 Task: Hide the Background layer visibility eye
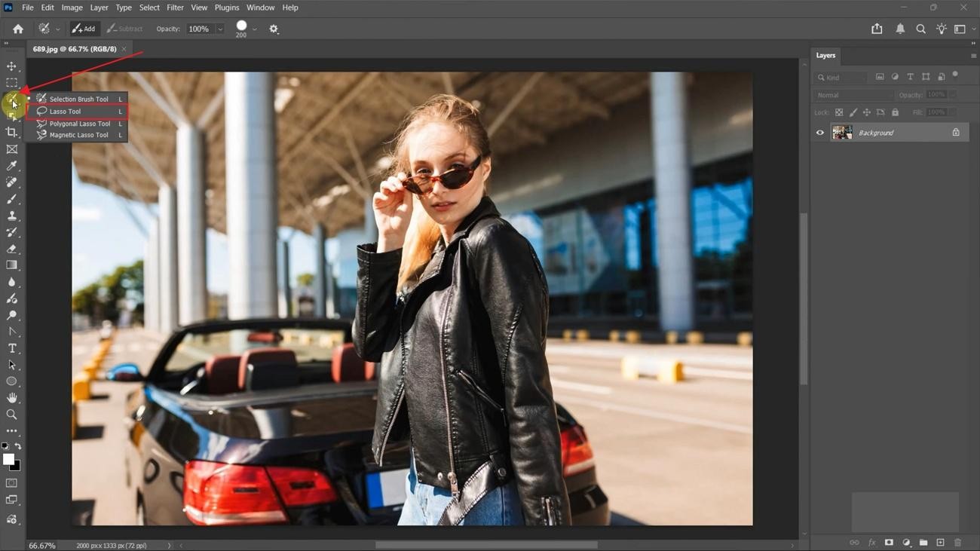coord(820,133)
